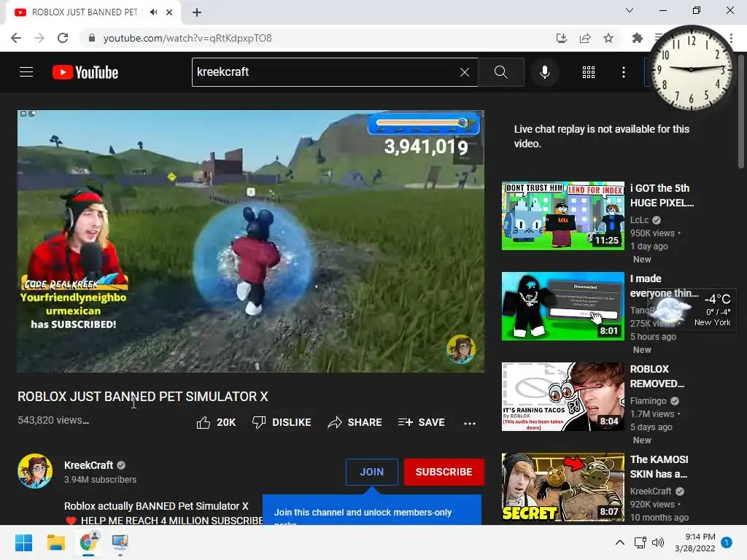Open the 'ROBLOX REMOVED...' Flamingo thumbnail
Image resolution: width=747 pixels, height=560 pixels.
click(x=562, y=397)
